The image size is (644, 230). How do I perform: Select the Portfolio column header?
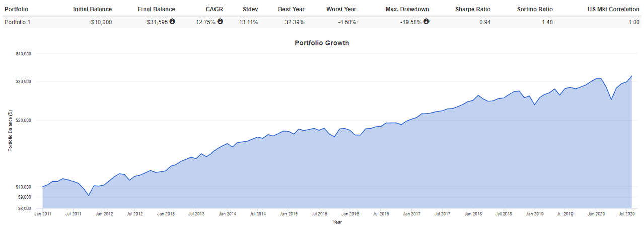point(16,9)
